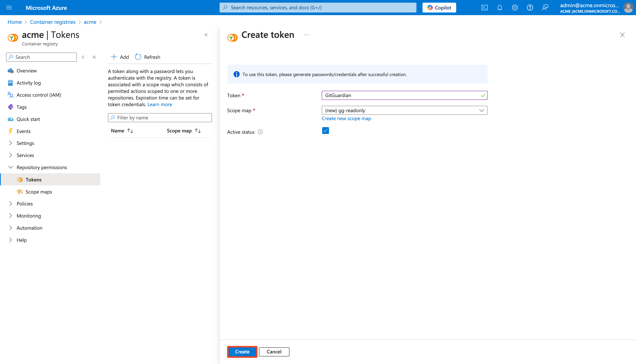Click the search magnifier in the global search bar

coord(225,8)
